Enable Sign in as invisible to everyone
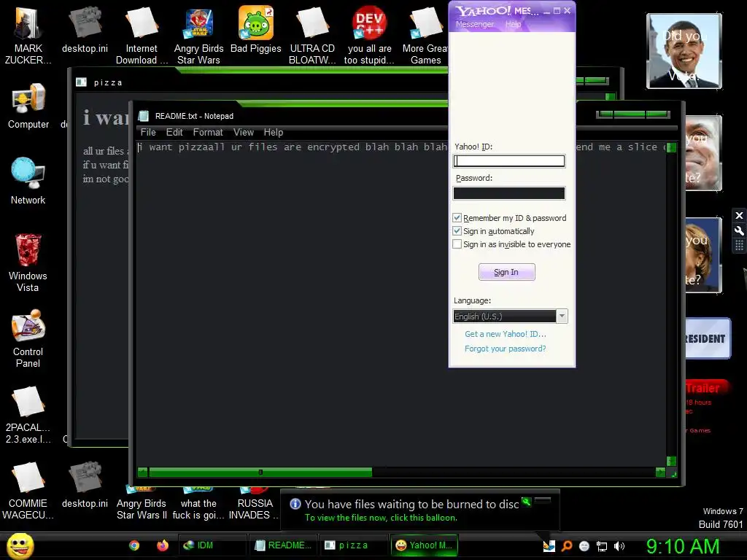This screenshot has height=560, width=747. coord(457,244)
